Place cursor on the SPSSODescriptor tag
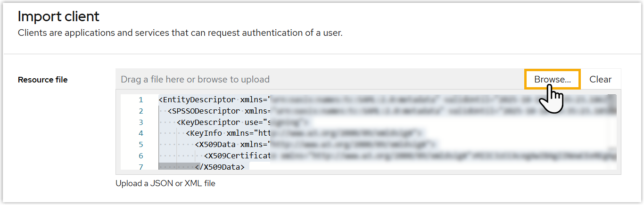 click(206, 111)
